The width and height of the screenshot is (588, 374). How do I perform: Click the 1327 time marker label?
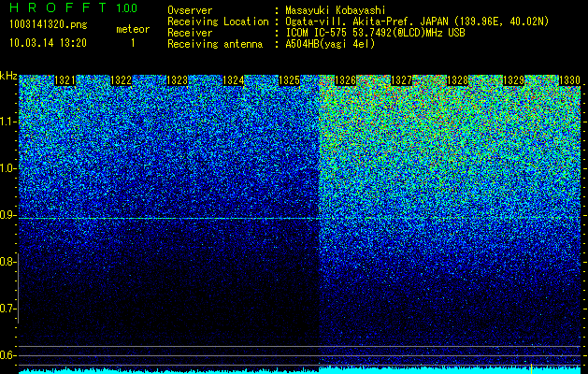(x=401, y=80)
